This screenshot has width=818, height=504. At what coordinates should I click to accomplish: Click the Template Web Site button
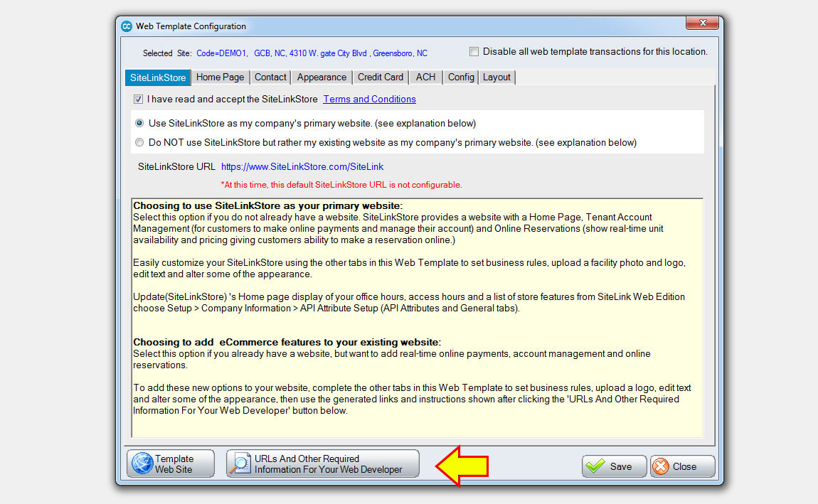point(171,464)
